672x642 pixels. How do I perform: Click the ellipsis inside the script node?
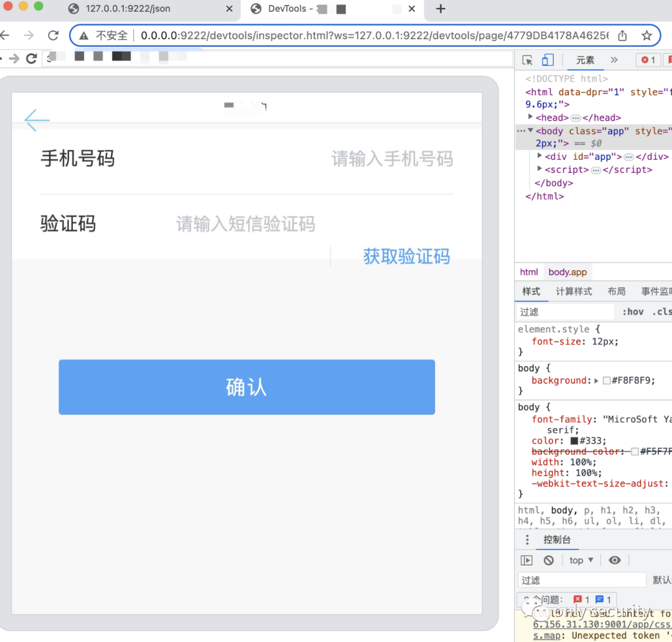tap(595, 170)
